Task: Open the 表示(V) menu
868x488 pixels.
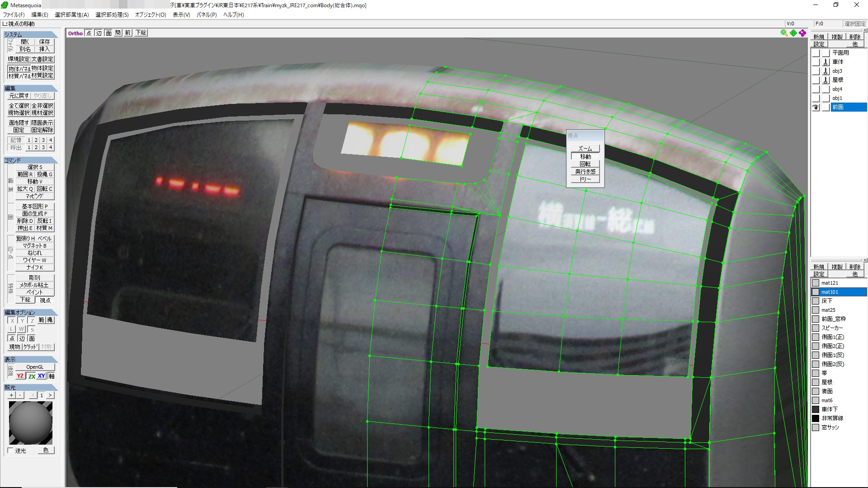Action: click(181, 15)
